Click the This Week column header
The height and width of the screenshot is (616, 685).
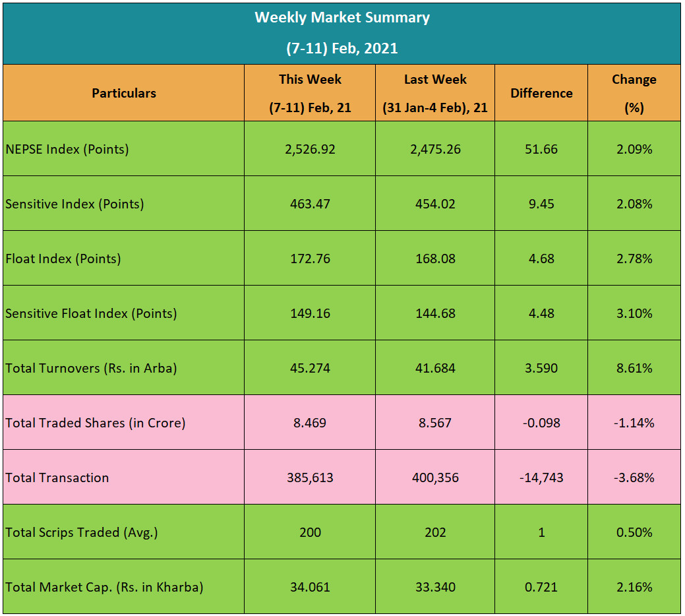pos(310,93)
